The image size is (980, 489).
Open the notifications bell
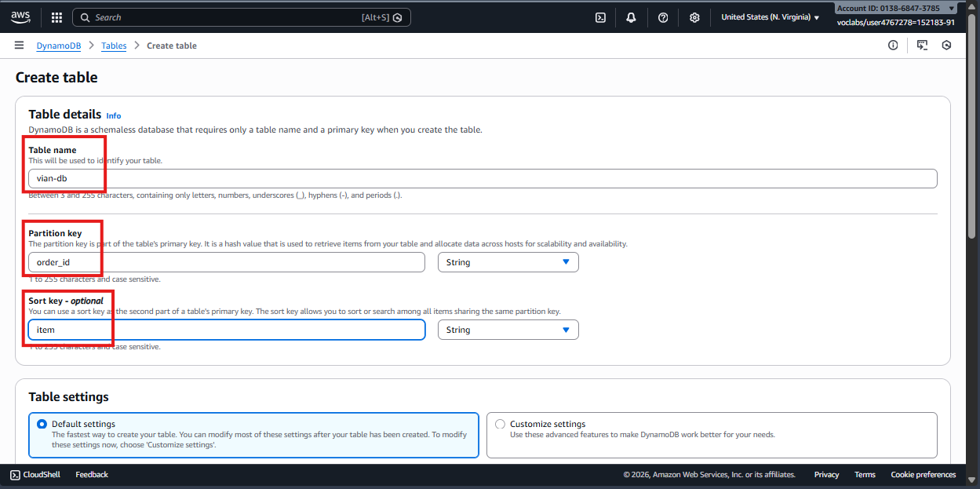pos(631,16)
